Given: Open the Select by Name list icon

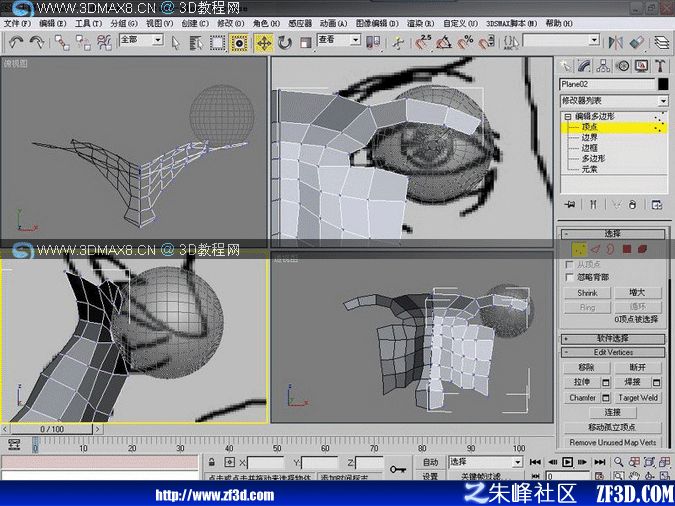Looking at the screenshot, I should coord(196,43).
